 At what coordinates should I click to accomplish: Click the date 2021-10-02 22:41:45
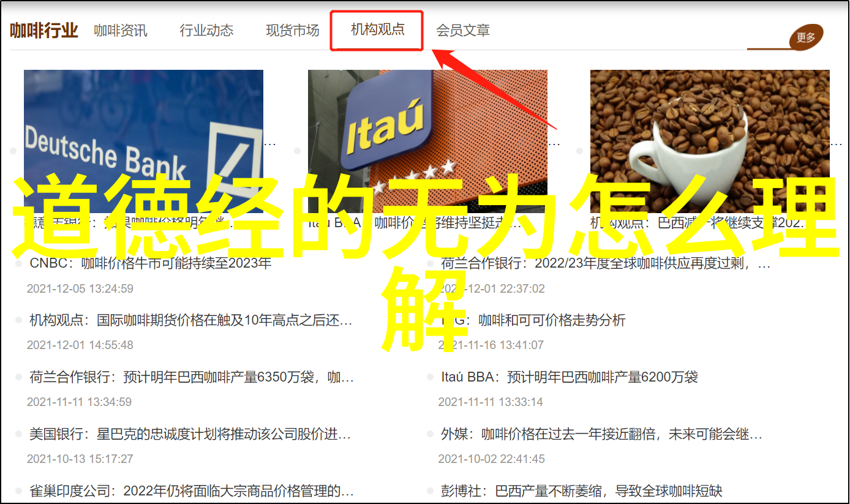(x=491, y=459)
